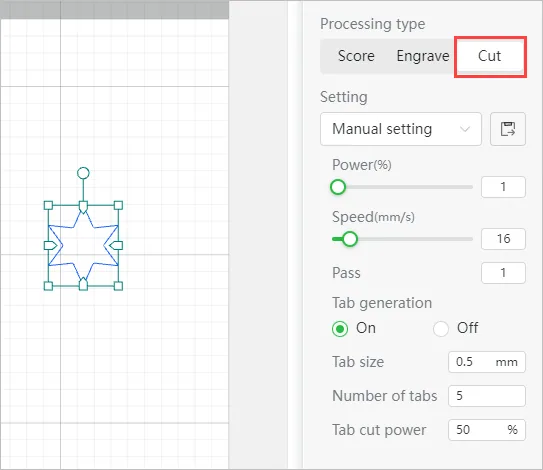The height and width of the screenshot is (470, 543).
Task: Click the left-middle selection handle
Action: coord(50,246)
